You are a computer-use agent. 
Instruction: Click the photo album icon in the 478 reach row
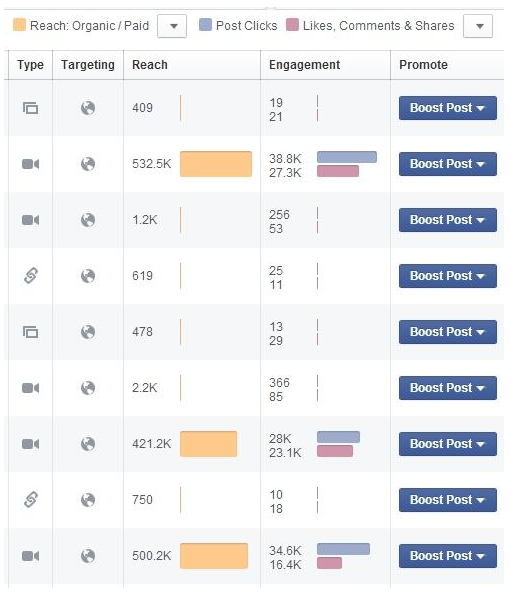pos(30,332)
